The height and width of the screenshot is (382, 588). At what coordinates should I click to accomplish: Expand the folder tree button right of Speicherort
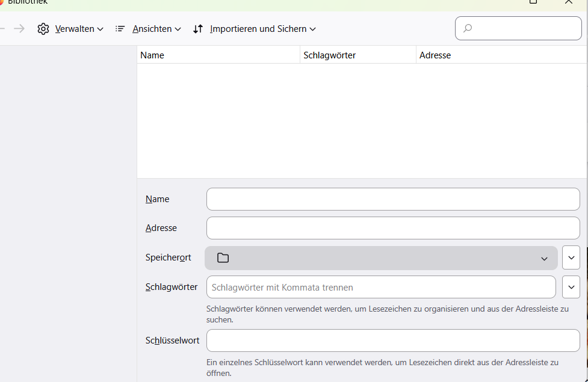tap(571, 257)
